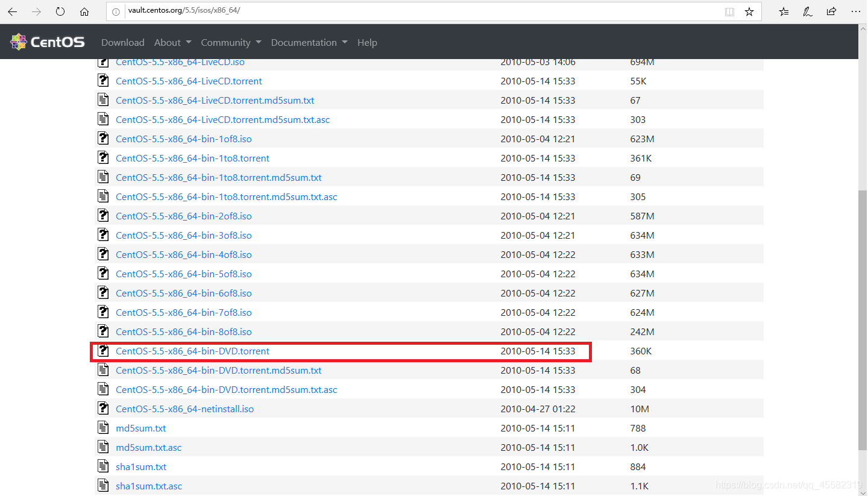Click the file icon beside bin-5of8.iso
The height and width of the screenshot is (496, 868).
[103, 273]
